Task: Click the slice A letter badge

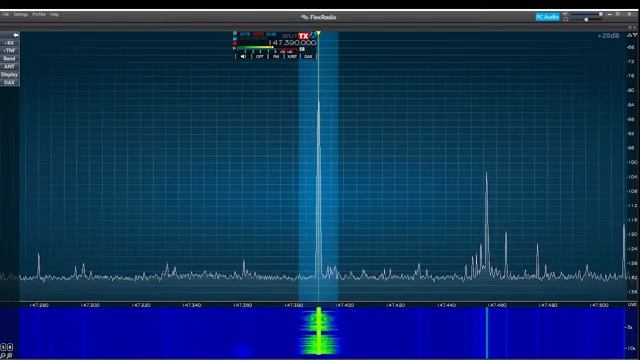Action: [x=313, y=36]
